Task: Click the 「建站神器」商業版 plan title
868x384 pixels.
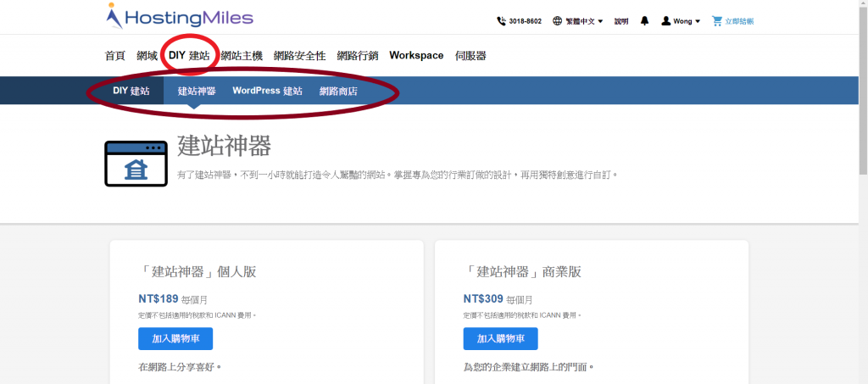Action: [x=522, y=271]
